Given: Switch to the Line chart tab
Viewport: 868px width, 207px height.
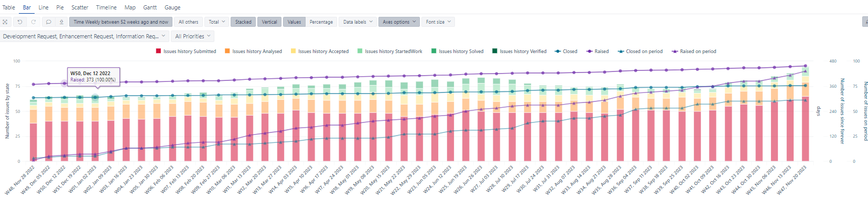Looking at the screenshot, I should [x=44, y=7].
